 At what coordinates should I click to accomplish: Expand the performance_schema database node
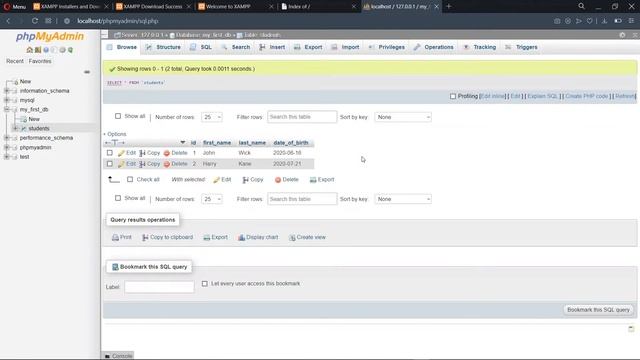pyautogui.click(x=7, y=138)
